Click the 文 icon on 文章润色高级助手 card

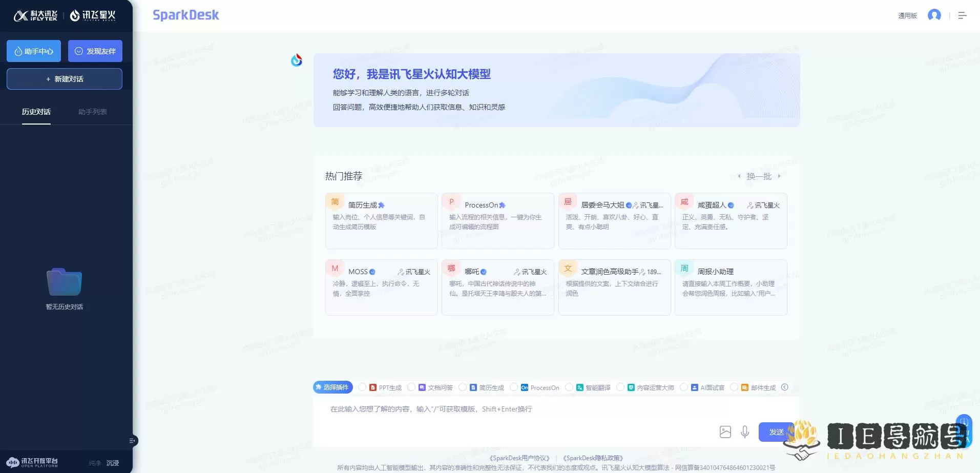568,269
